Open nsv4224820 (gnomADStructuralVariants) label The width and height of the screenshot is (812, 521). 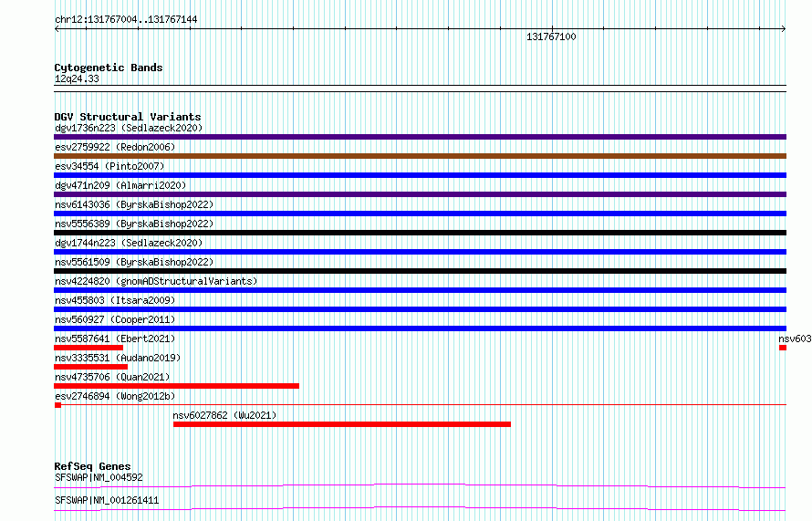[156, 281]
